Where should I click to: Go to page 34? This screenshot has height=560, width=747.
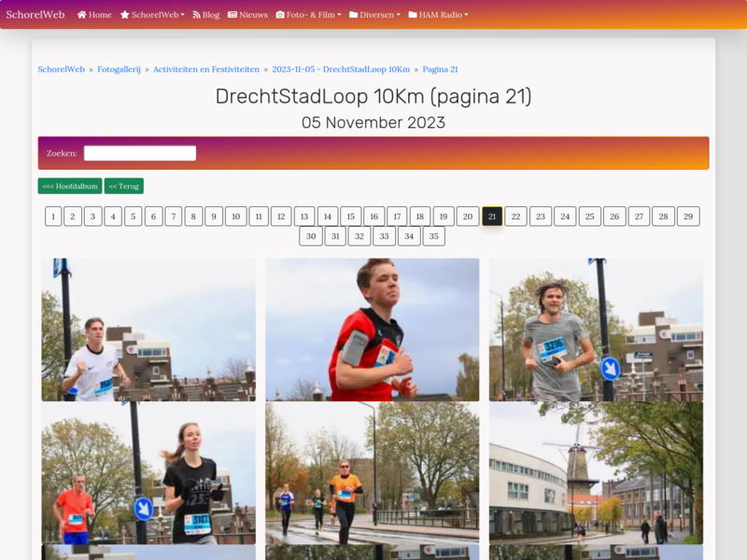[409, 236]
